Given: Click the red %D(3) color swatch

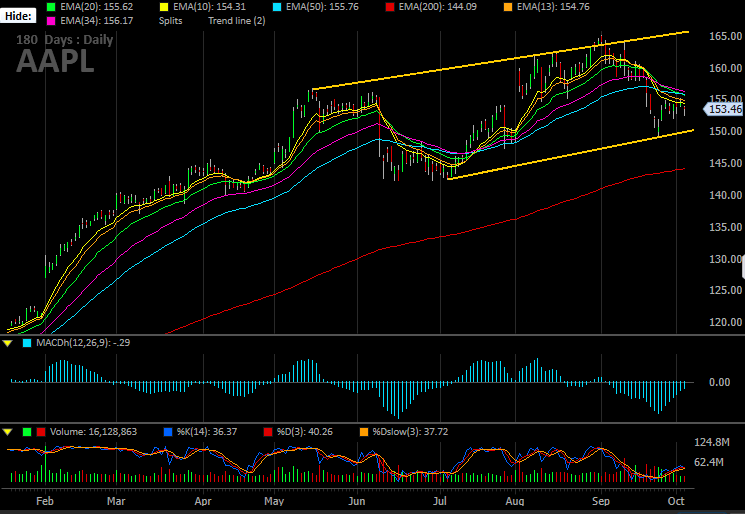Looking at the screenshot, I should click(268, 432).
